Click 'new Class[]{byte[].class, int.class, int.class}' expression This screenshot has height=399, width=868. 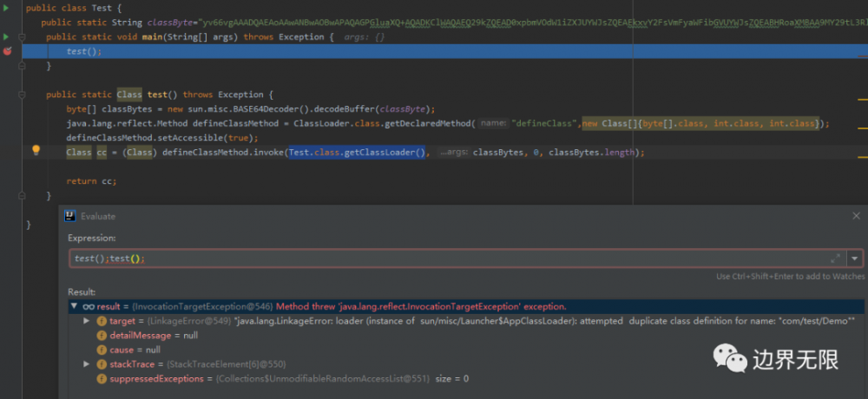700,123
